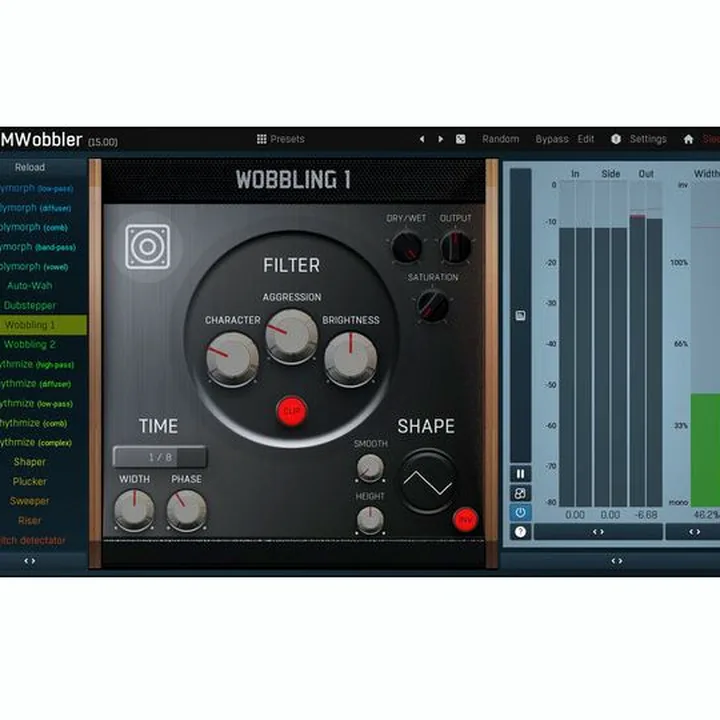Click the Aggression knob
The height and width of the screenshot is (720, 720).
(291, 336)
